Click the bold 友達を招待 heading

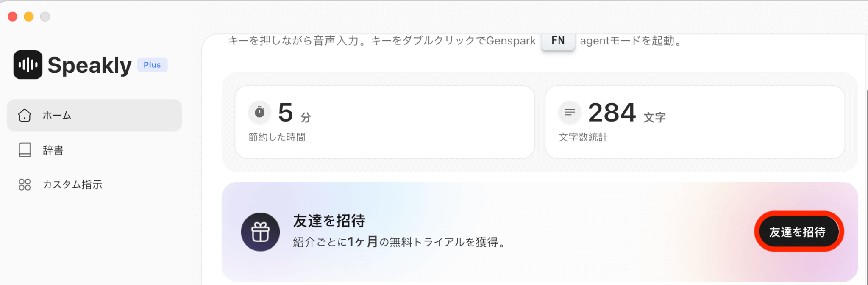click(x=329, y=221)
